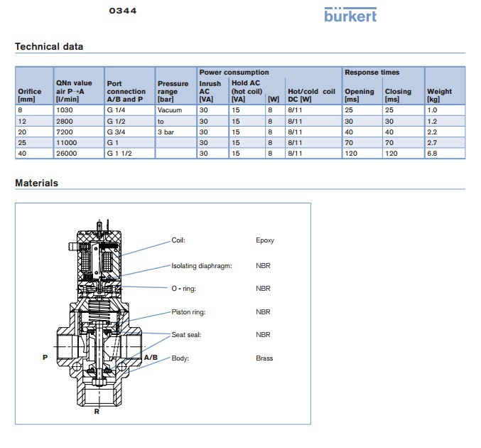Click the 'Seat seal:' label

pyautogui.click(x=186, y=335)
